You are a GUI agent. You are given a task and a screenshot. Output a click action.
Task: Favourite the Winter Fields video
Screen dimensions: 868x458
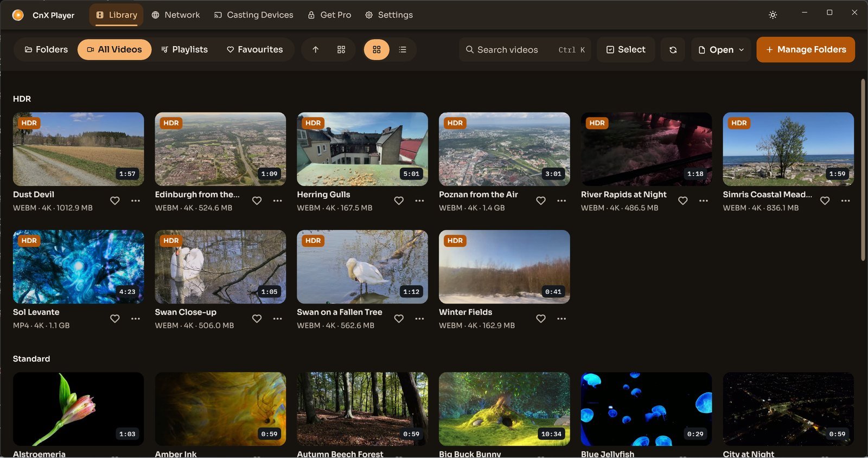pyautogui.click(x=541, y=319)
